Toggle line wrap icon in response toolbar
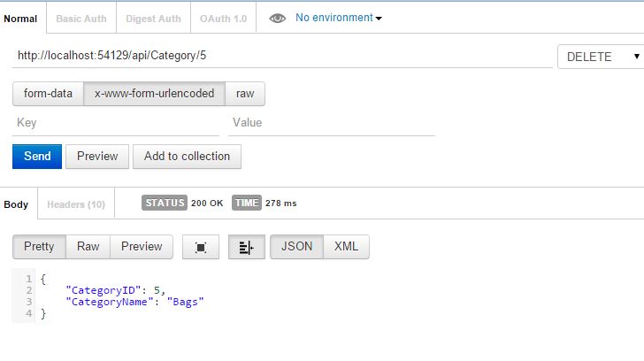This screenshot has height=361, width=644. click(x=246, y=247)
